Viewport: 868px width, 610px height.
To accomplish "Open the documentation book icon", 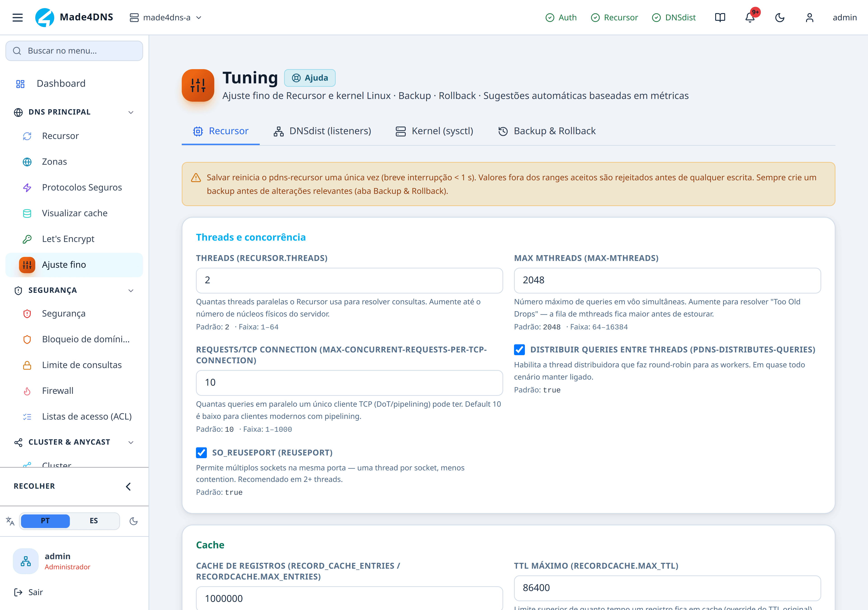I will click(x=720, y=17).
